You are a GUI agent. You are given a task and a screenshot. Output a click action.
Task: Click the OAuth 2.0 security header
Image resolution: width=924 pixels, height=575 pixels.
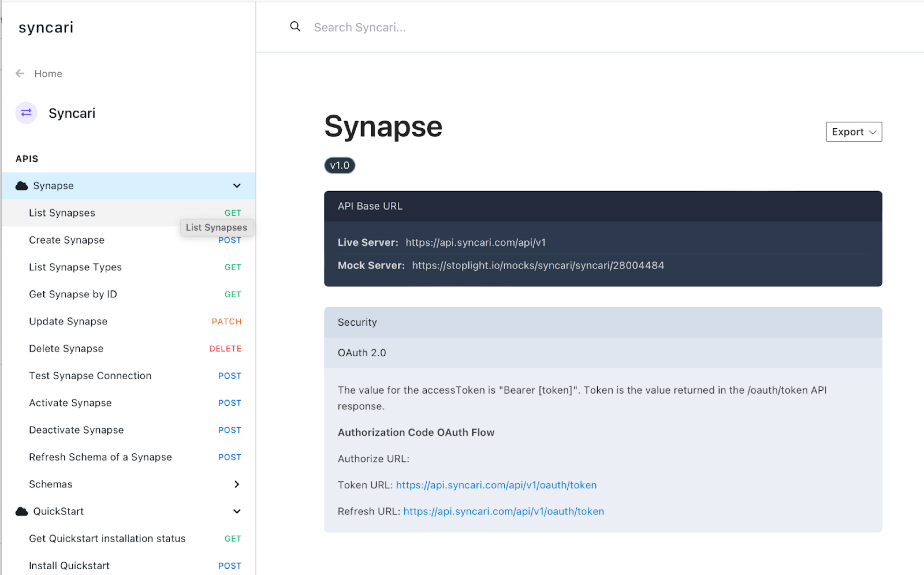tap(603, 352)
